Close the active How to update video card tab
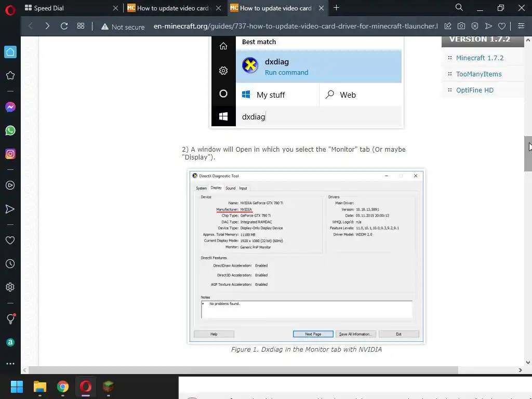 [x=321, y=8]
